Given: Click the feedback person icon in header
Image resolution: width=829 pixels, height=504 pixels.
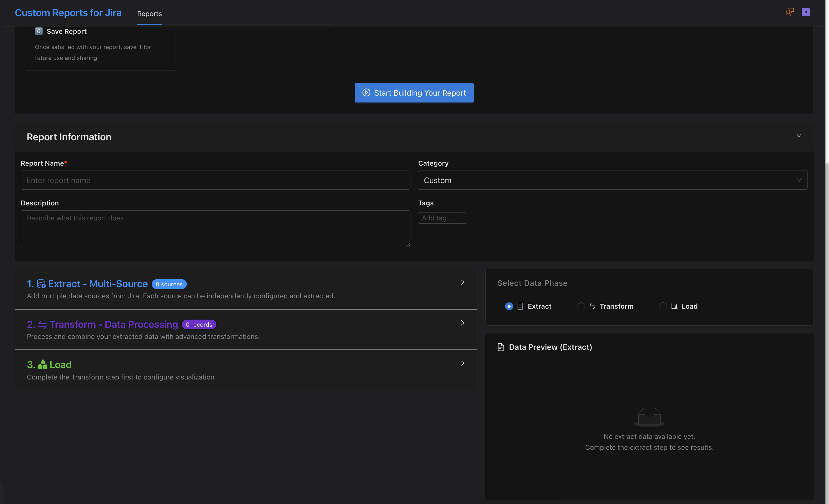Looking at the screenshot, I should pos(789,12).
